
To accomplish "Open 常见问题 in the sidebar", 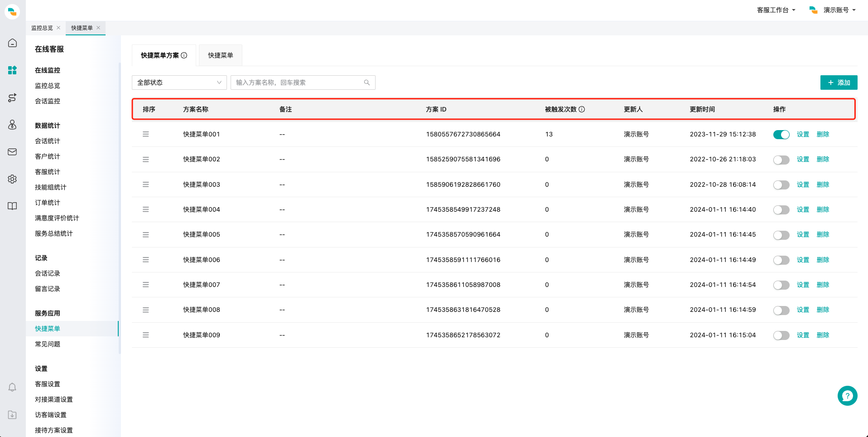I will click(x=48, y=344).
